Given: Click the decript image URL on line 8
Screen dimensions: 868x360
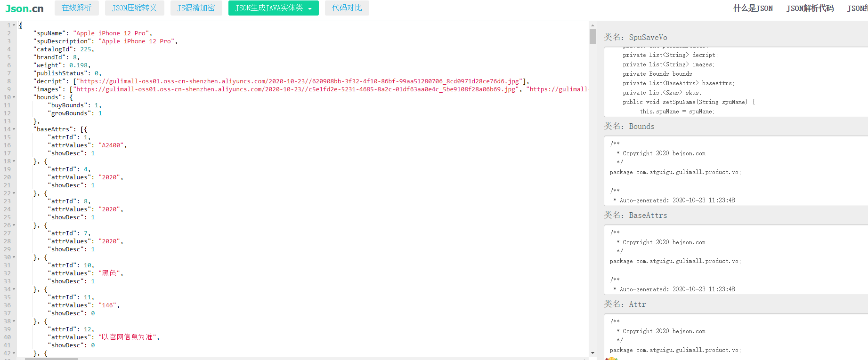Looking at the screenshot, I should 300,81.
